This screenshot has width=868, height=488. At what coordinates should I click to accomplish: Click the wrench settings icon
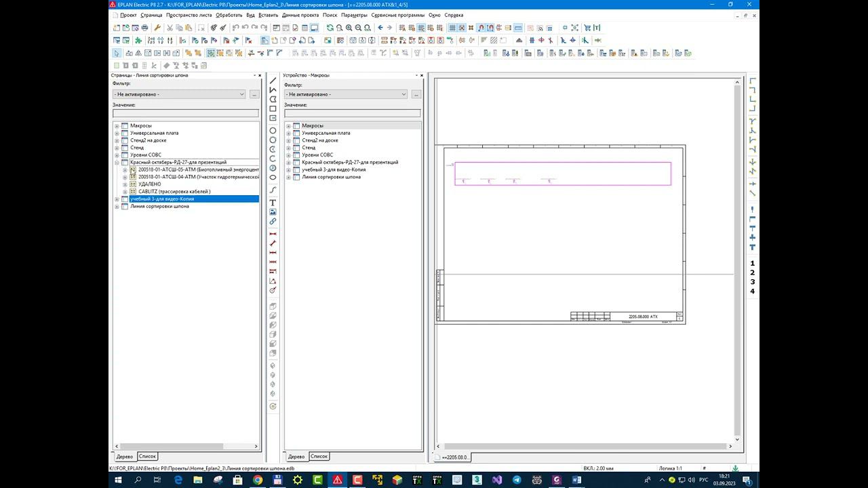pyautogui.click(x=157, y=28)
